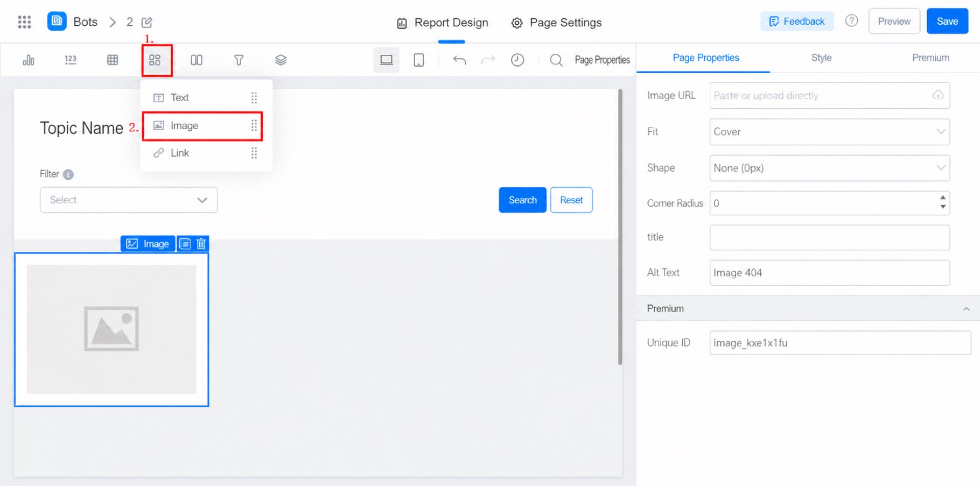The height and width of the screenshot is (486, 980).
Task: Delete the selected Image component
Action: click(201, 244)
